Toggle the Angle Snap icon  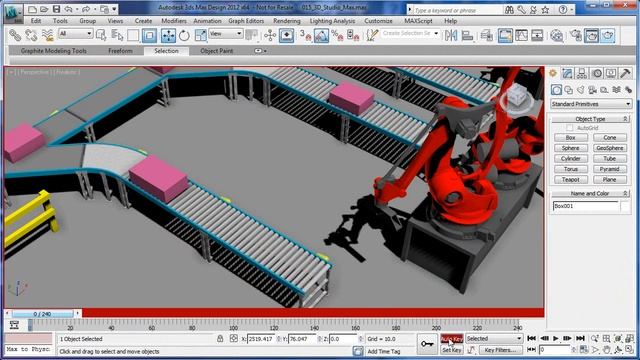[322, 36]
